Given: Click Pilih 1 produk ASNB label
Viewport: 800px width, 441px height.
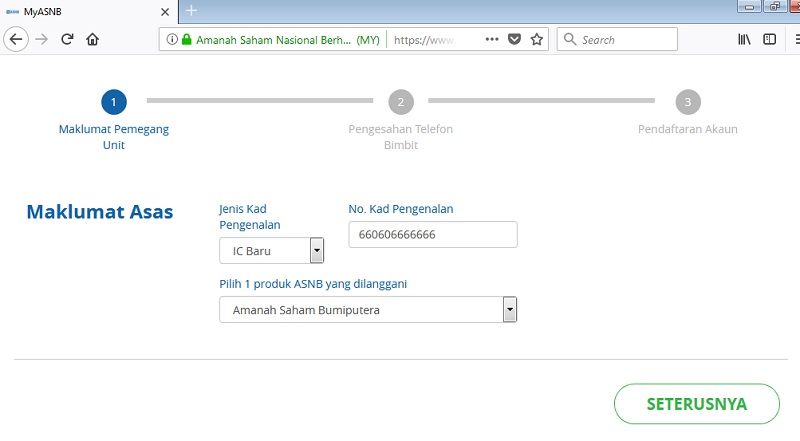Looking at the screenshot, I should point(313,284).
